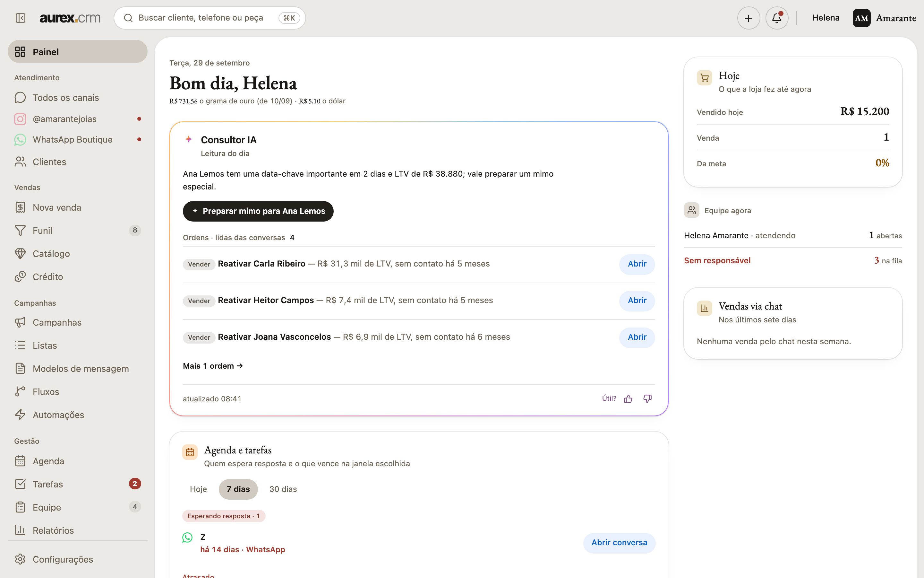Switch to the 30 dias tab

coord(283,489)
